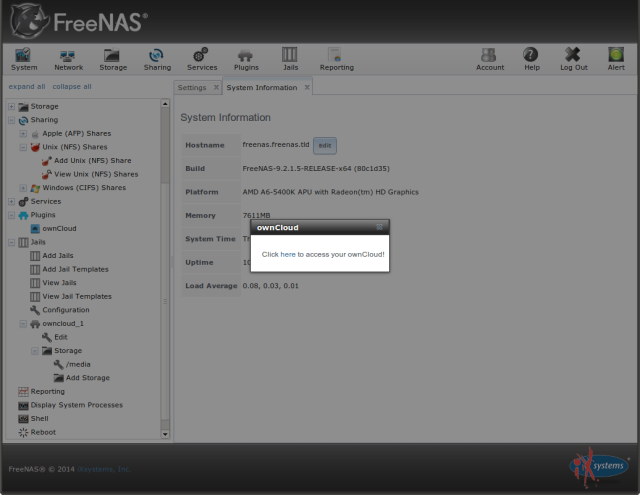640x495 pixels.
Task: Close the ownCloud dialog
Action: point(380,227)
